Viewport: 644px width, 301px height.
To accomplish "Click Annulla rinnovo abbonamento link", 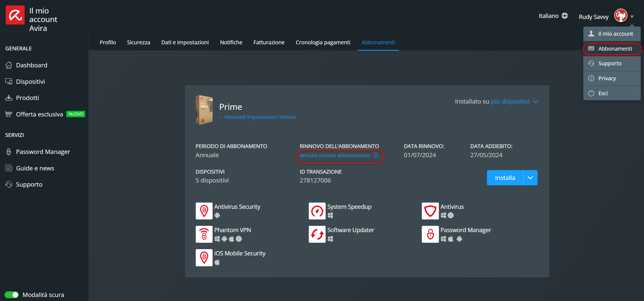I will tap(335, 155).
